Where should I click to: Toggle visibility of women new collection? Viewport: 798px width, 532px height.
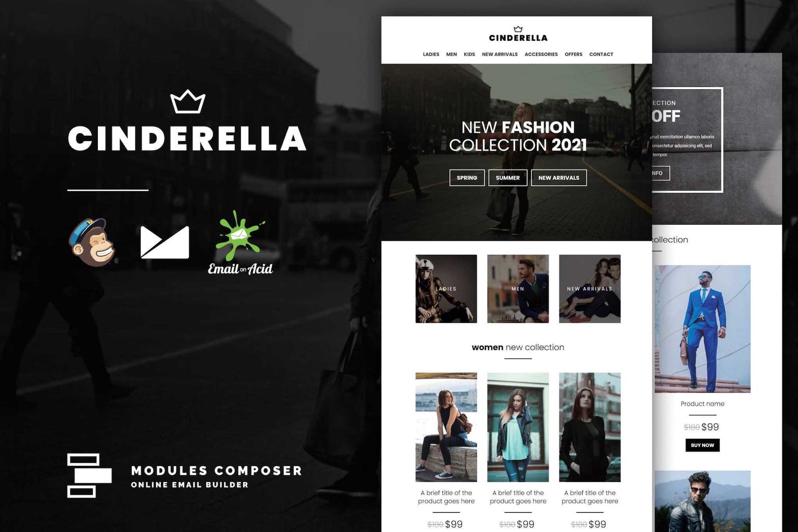coord(515,347)
